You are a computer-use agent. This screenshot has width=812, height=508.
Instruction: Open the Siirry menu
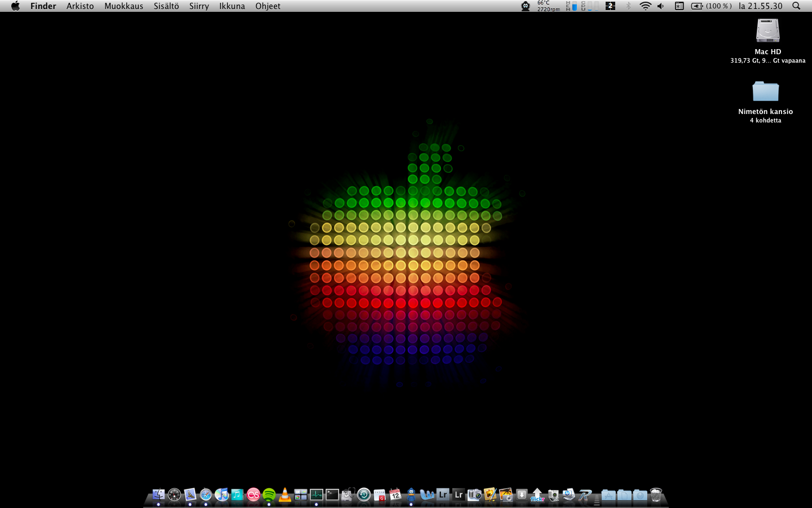(x=199, y=6)
